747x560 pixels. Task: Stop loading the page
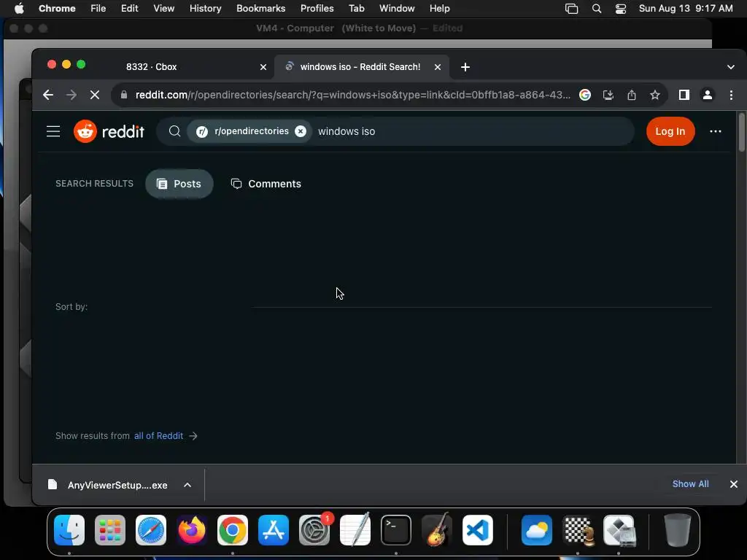[x=95, y=95]
